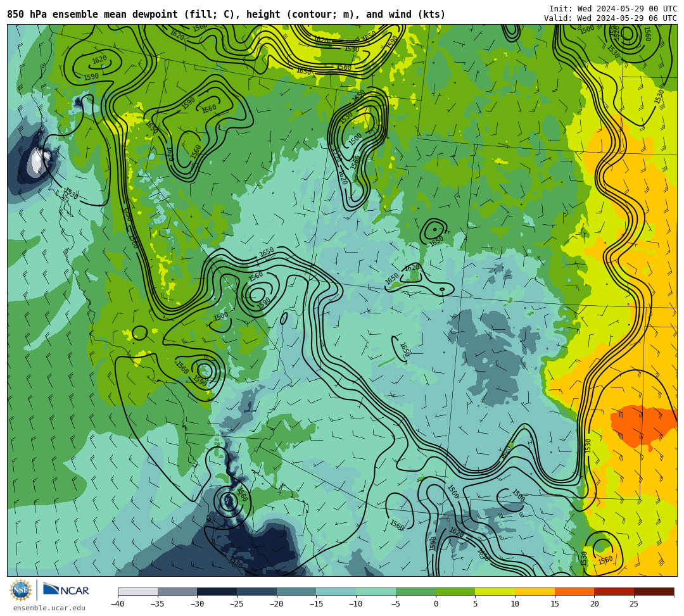Click the olive green colorbar segment 0 to 5
This screenshot has width=684, height=616.
click(455, 591)
